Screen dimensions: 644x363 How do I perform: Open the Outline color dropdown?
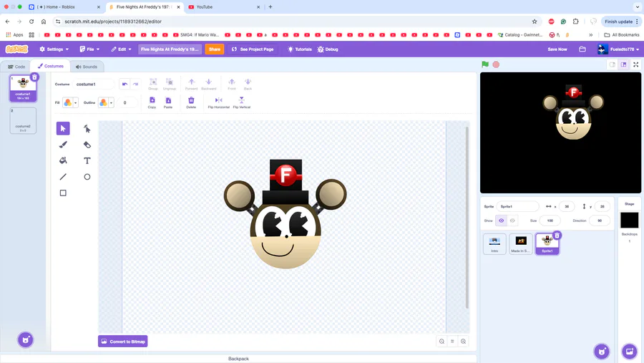point(106,102)
